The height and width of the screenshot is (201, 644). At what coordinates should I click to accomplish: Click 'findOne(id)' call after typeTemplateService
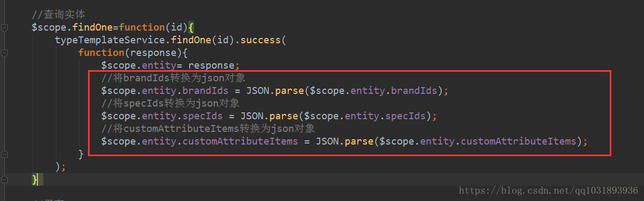coord(202,40)
